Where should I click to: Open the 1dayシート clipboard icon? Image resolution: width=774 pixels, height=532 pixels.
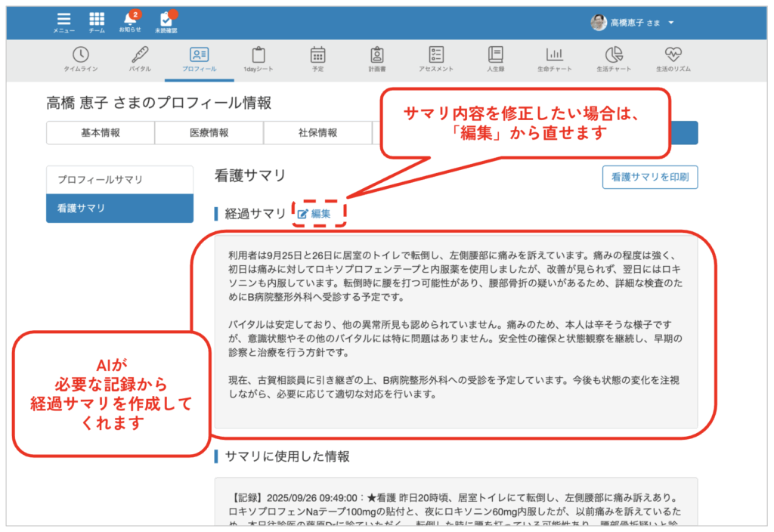[259, 57]
